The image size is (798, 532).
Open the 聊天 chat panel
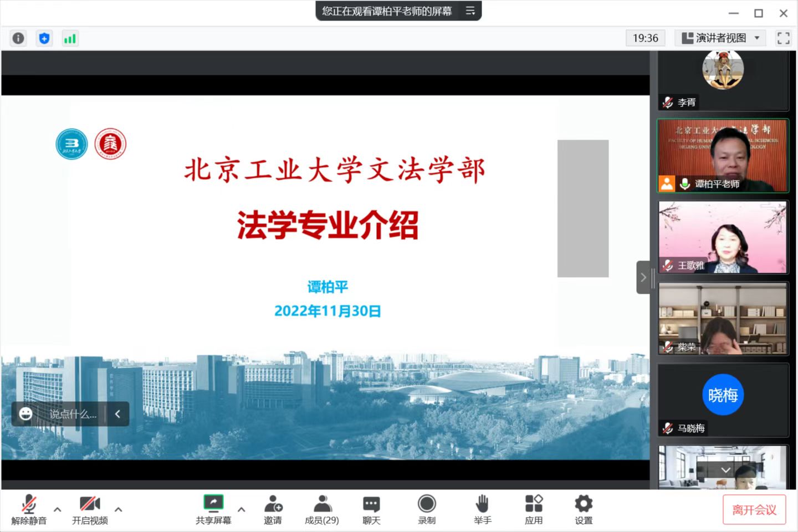(x=371, y=510)
